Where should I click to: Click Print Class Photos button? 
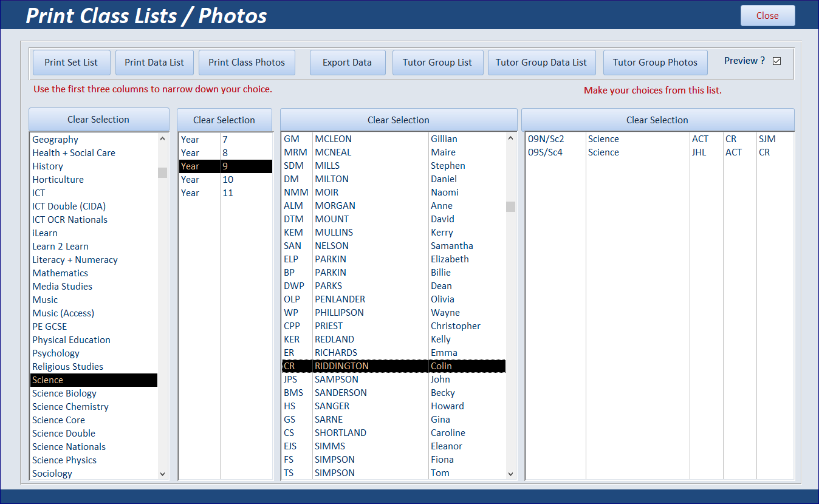247,63
